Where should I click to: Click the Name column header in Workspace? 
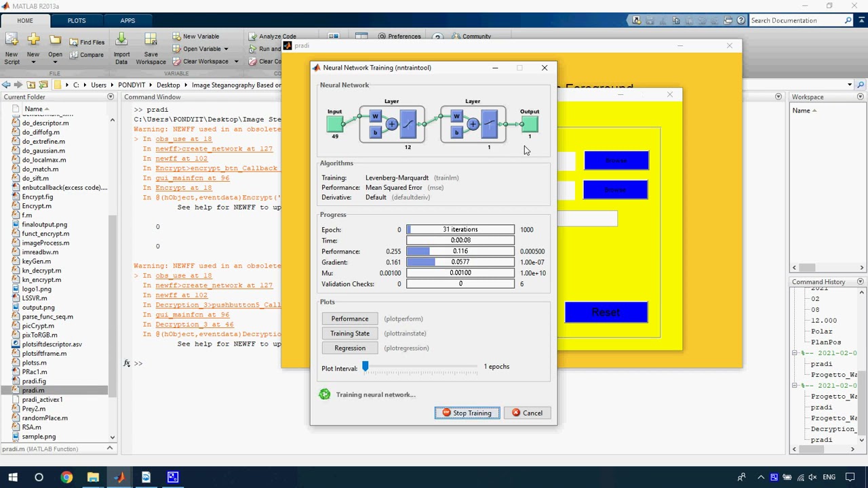(802, 110)
